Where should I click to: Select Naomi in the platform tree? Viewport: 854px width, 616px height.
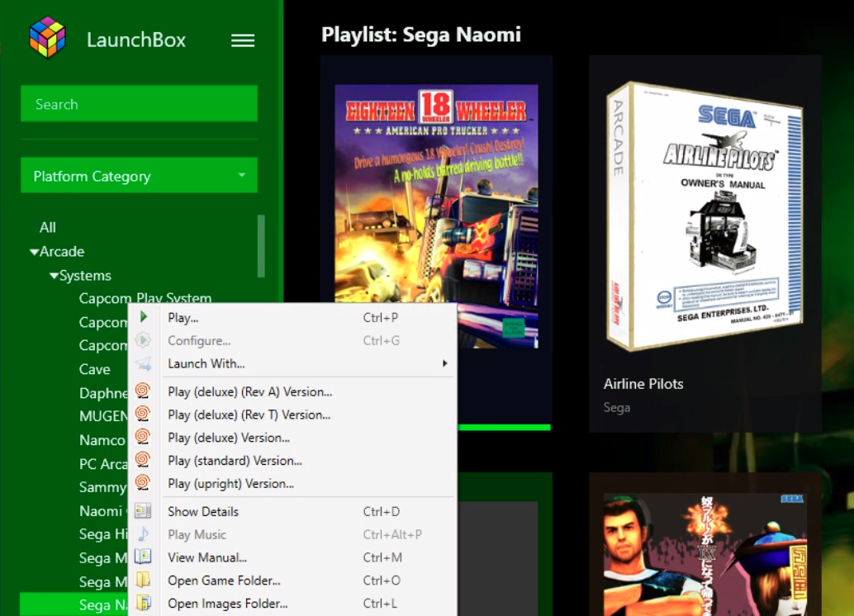[101, 511]
